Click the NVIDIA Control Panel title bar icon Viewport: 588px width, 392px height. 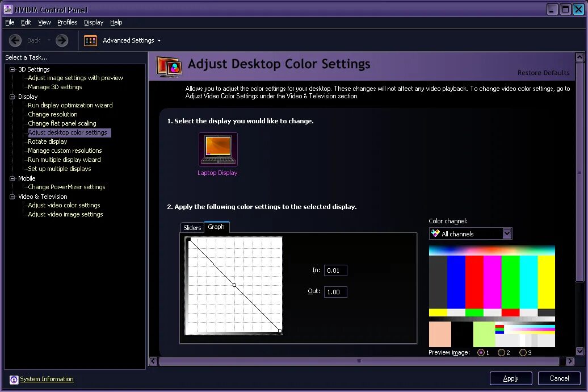pyautogui.click(x=8, y=9)
